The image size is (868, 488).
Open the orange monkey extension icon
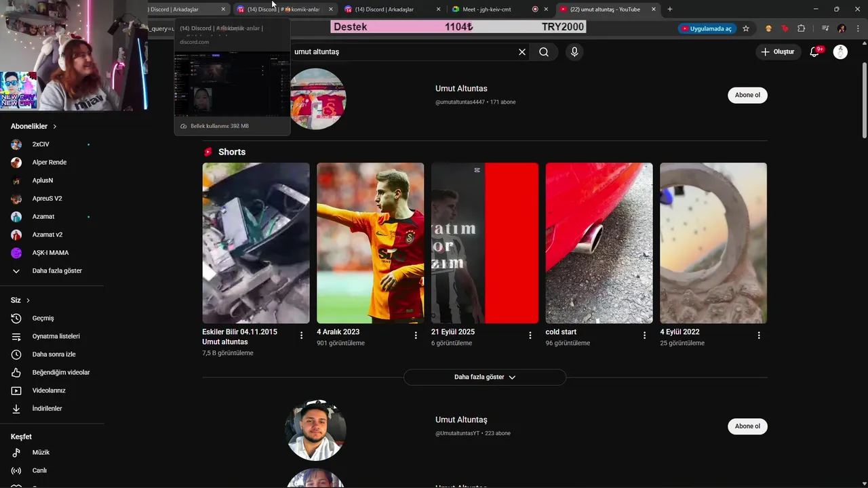[768, 28]
